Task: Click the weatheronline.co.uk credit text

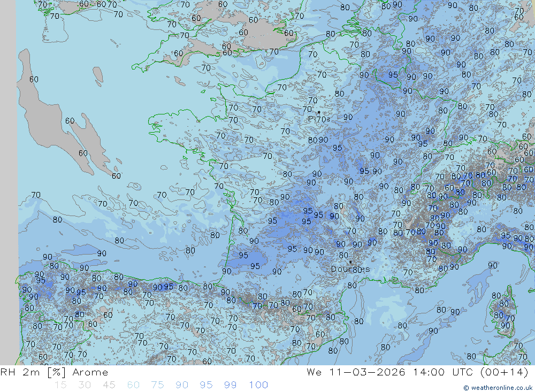Action: 498,388
